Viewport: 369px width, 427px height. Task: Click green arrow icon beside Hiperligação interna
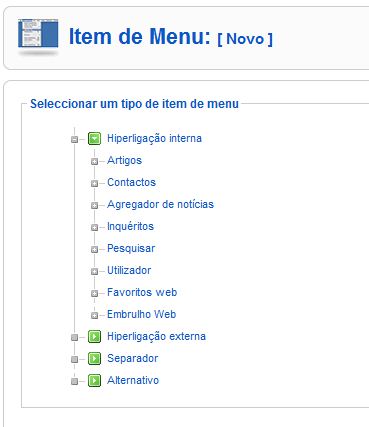(x=94, y=138)
